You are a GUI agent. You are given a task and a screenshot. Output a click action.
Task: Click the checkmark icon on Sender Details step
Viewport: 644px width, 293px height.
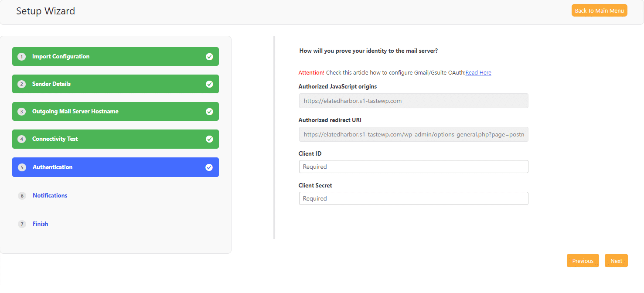pyautogui.click(x=209, y=84)
